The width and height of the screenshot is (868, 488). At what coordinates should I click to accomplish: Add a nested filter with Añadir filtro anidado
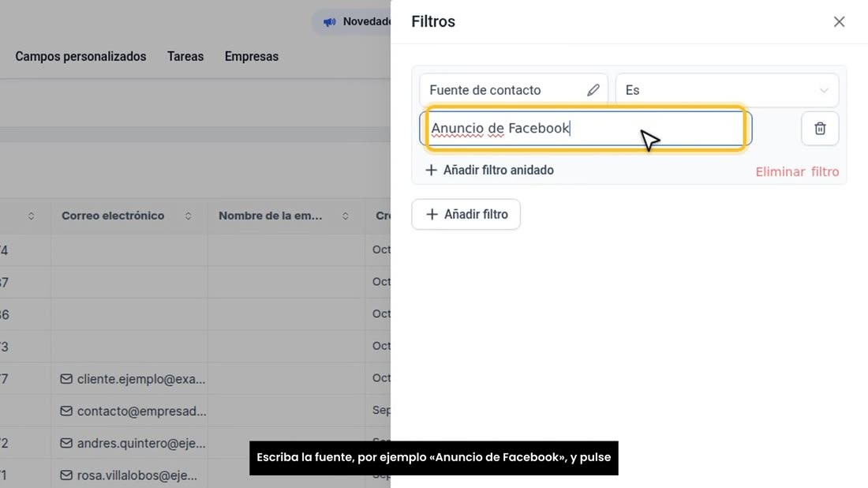coord(489,170)
